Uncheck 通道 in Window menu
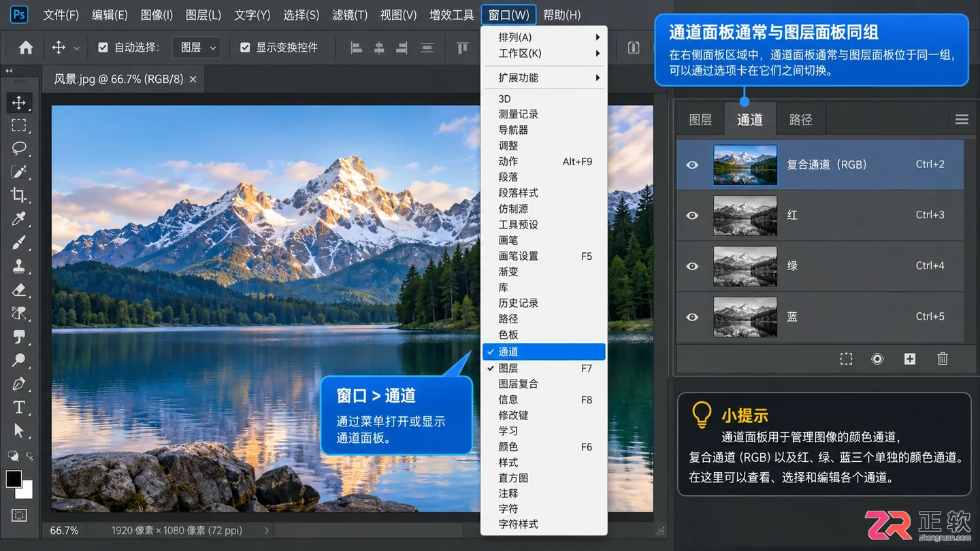This screenshot has width=980, height=551. coord(544,352)
